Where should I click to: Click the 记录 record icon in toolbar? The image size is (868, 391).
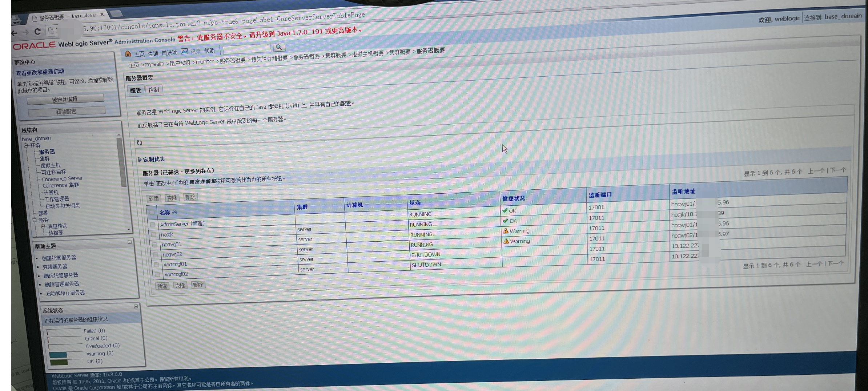coord(184,51)
